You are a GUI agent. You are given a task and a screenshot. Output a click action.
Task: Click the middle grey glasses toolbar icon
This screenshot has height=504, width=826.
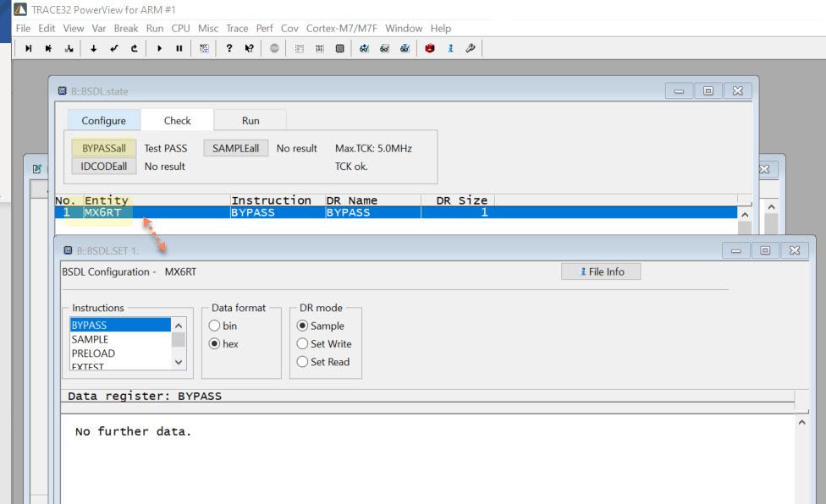pyautogui.click(x=384, y=48)
